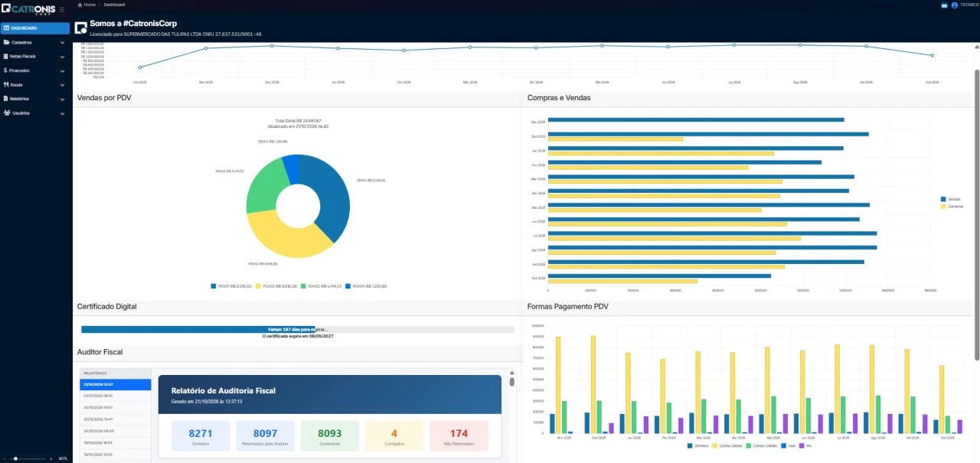The image size is (980, 463).
Task: Select audit report 21/10/2026 13:37
Action: click(x=116, y=384)
